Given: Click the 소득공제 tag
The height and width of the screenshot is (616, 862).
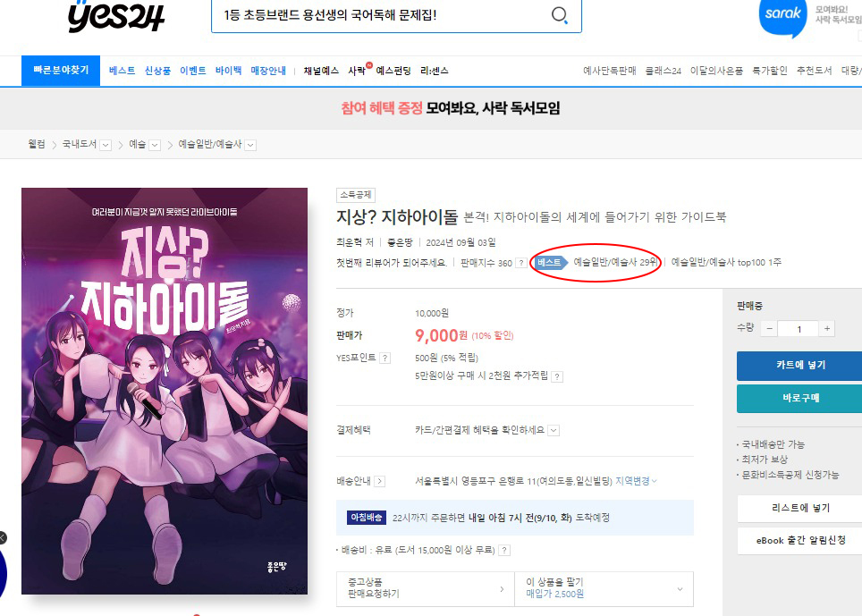Looking at the screenshot, I should click(x=356, y=195).
